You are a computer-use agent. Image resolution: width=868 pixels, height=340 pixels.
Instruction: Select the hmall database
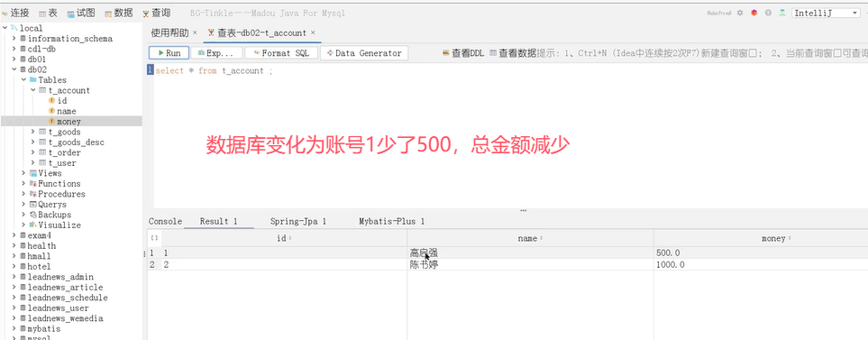pos(39,256)
